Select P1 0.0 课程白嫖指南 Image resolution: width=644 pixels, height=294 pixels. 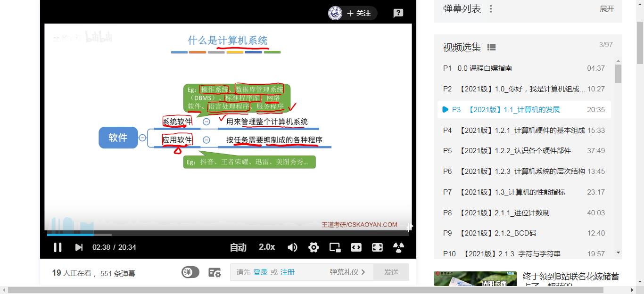(524, 68)
